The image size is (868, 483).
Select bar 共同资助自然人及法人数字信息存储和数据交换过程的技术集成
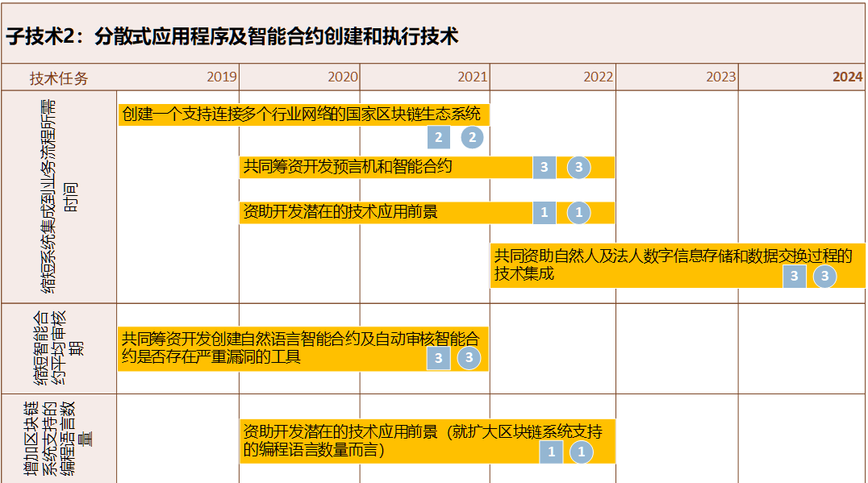(677, 265)
